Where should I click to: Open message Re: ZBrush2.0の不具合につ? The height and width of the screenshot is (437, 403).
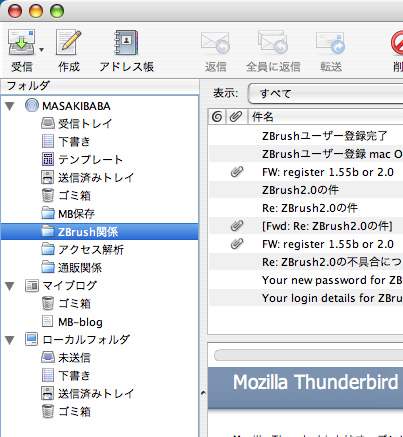click(x=332, y=262)
